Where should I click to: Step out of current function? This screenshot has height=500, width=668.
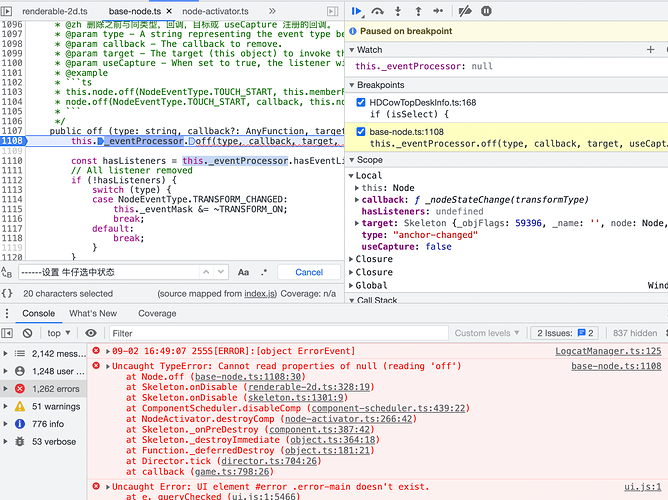point(418,11)
